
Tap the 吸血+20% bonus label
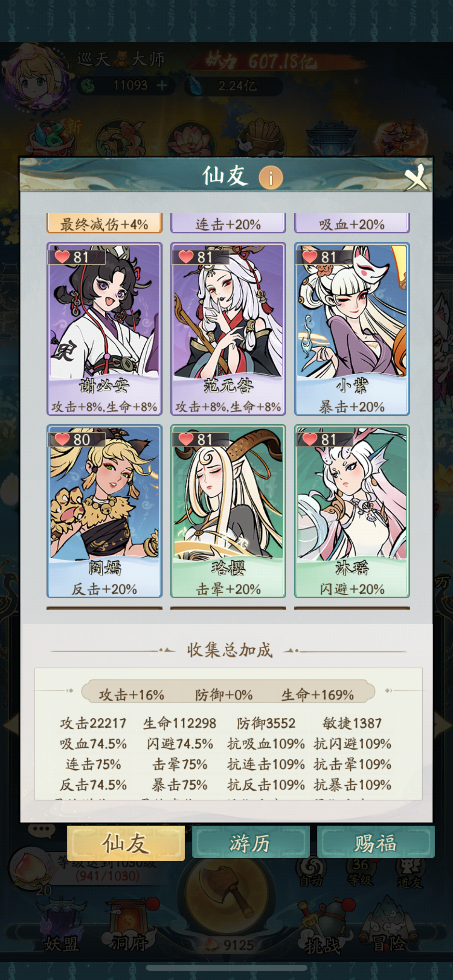[352, 223]
